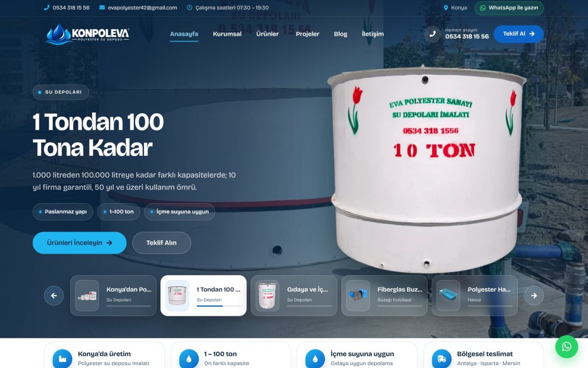Click the factory icon for Konya'da üretim
This screenshot has height=368, width=588.
(x=62, y=359)
